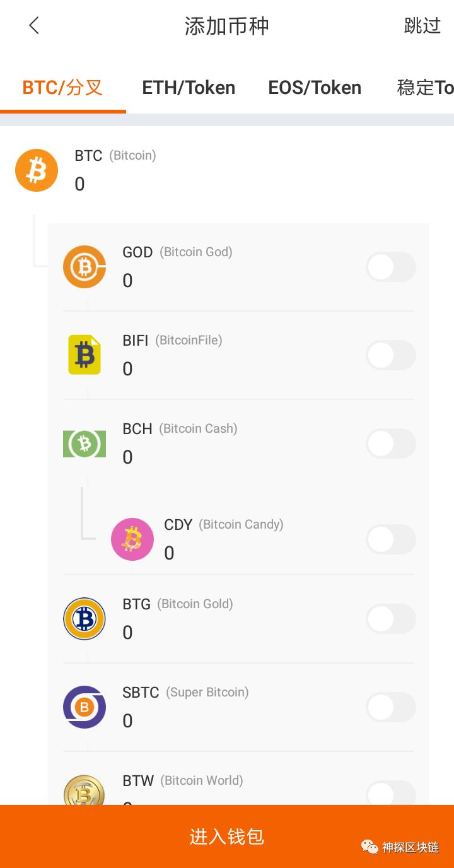Tap the 进入钱包 button
This screenshot has height=868, width=454.
coord(227,836)
